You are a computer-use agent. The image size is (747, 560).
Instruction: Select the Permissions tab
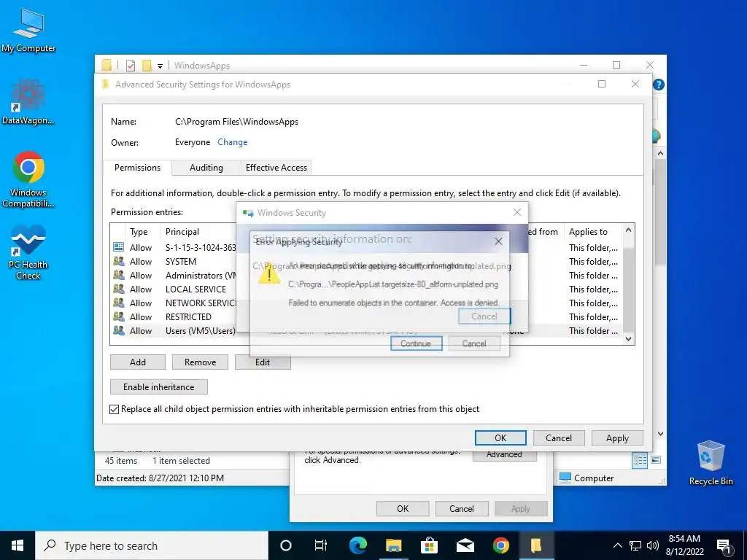[137, 168]
